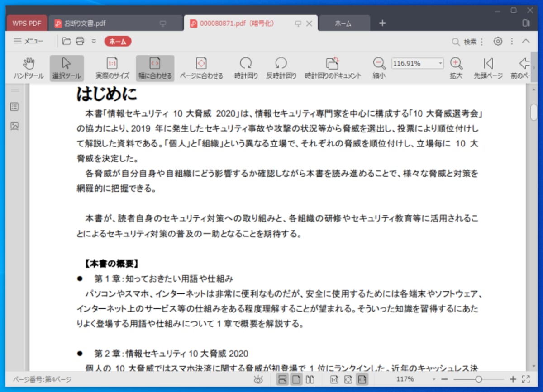Image resolution: width=543 pixels, height=392 pixels.
Task: Click the vertical scrollbar thumb
Action: 534,112
